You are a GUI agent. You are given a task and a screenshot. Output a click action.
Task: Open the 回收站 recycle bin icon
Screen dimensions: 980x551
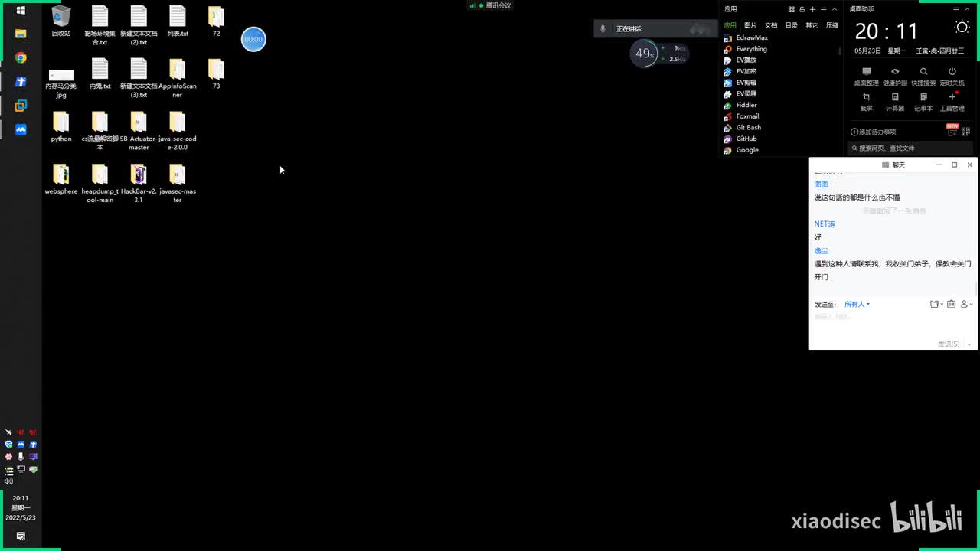click(61, 21)
